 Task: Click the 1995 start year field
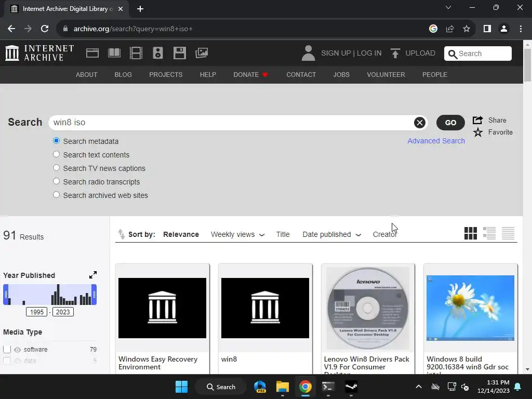coord(37,312)
